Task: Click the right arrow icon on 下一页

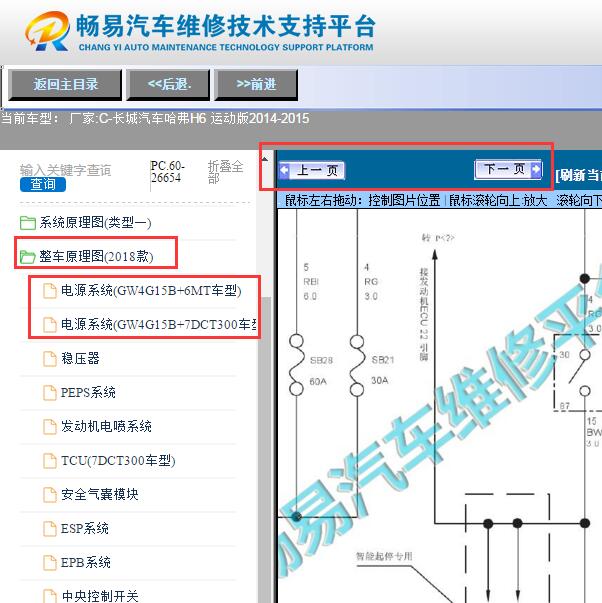Action: coord(536,169)
